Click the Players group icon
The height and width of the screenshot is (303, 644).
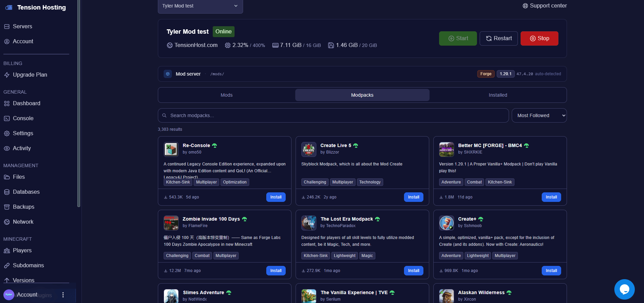(x=7, y=251)
